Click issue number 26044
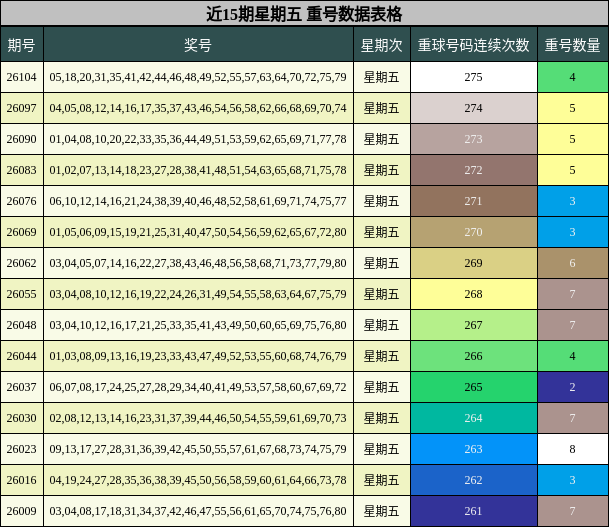The height and width of the screenshot is (527, 609). coord(22,356)
